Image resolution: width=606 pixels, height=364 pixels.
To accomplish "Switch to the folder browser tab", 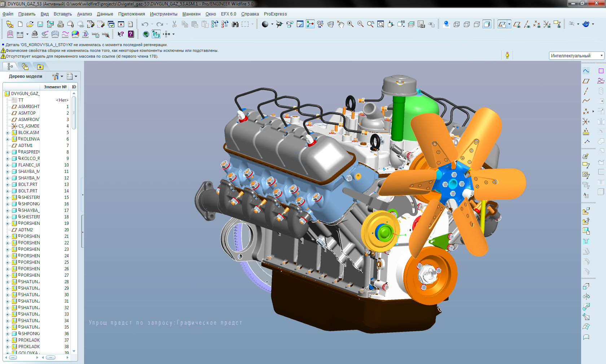I will [x=25, y=66].
